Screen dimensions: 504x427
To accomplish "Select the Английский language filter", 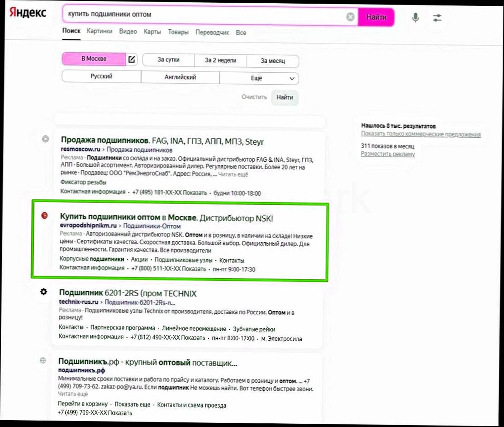I will coord(180,77).
